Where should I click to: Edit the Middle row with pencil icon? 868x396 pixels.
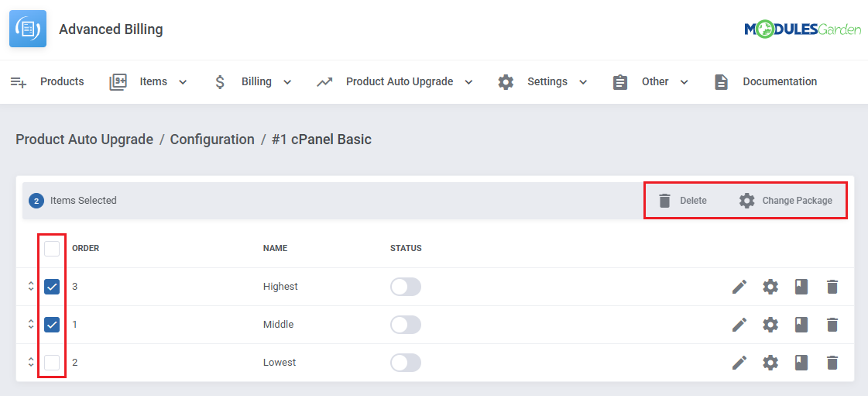(739, 325)
